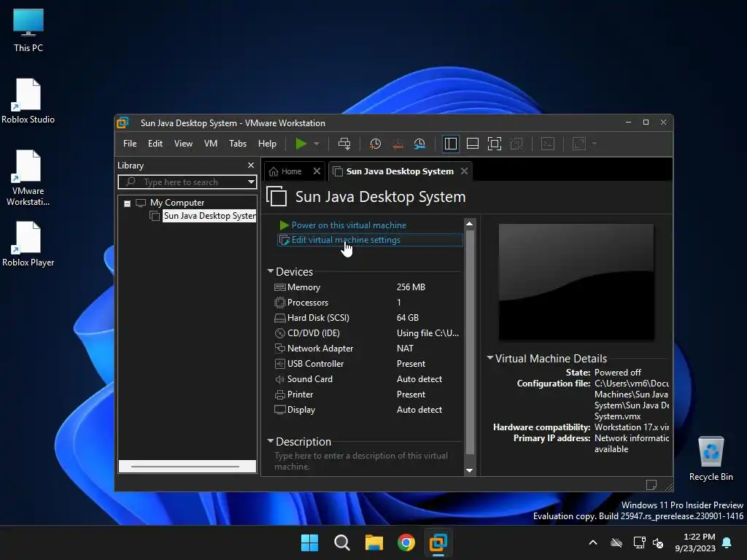Toggle the thumbnail bar toolbar icon
747x560 pixels.
pyautogui.click(x=473, y=144)
